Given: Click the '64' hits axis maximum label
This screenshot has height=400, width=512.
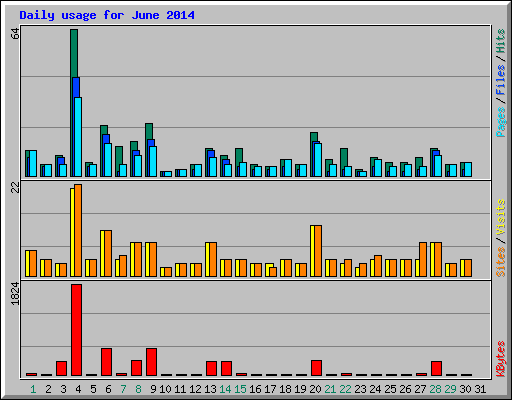Looking at the screenshot, I should [15, 34].
